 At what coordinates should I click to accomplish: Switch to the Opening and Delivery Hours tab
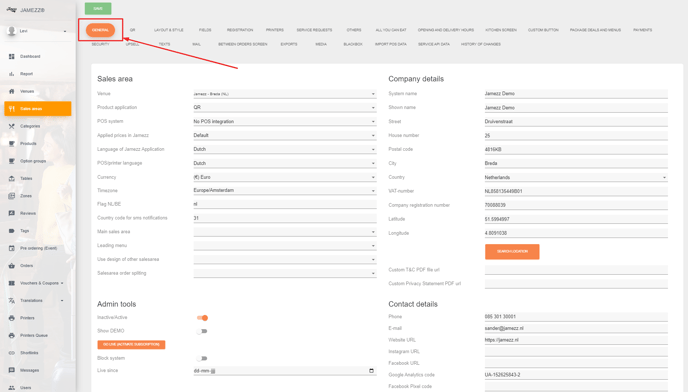tap(446, 30)
